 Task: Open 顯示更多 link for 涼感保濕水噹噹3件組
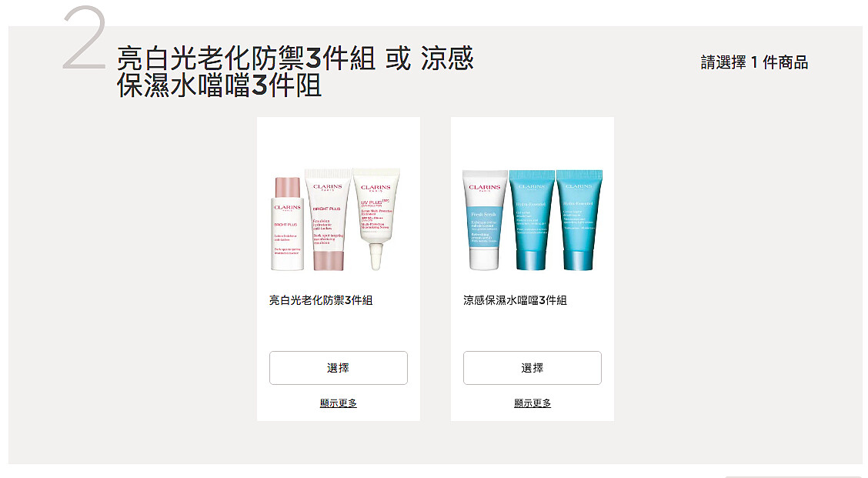(x=532, y=403)
